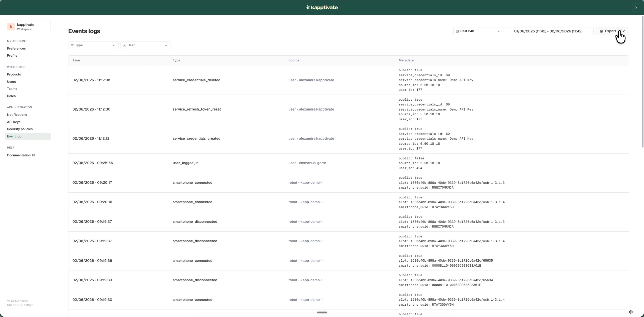This screenshot has width=644, height=317.
Task: Click the Type column header
Action: (x=176, y=61)
